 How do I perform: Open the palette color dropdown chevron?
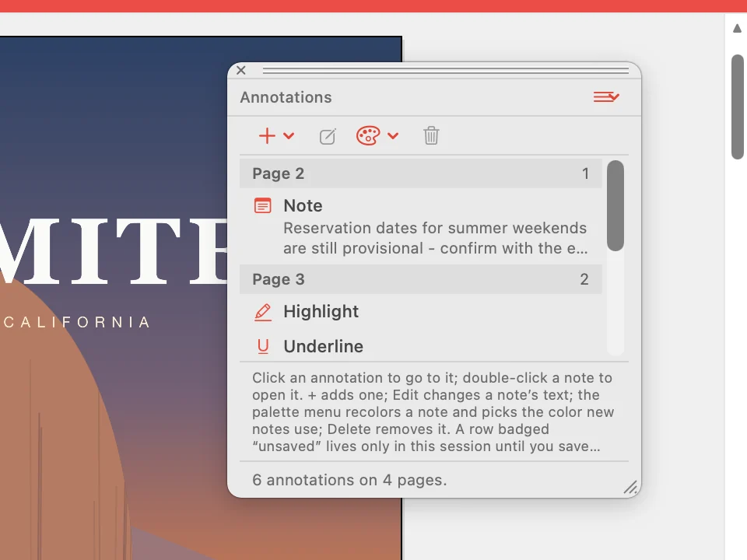point(393,135)
